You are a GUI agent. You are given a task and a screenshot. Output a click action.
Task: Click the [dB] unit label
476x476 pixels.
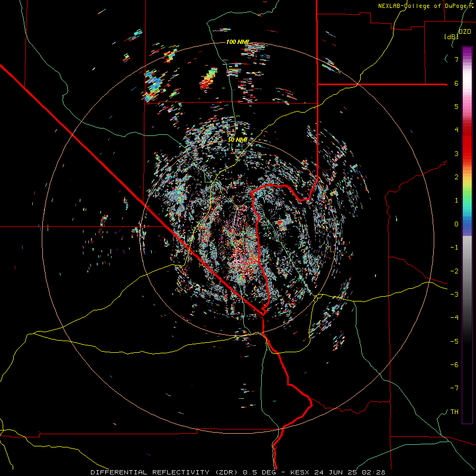(452, 36)
